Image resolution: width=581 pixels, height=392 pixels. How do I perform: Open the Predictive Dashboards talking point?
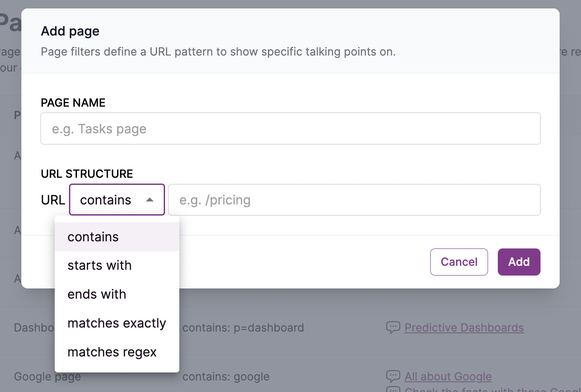point(464,328)
